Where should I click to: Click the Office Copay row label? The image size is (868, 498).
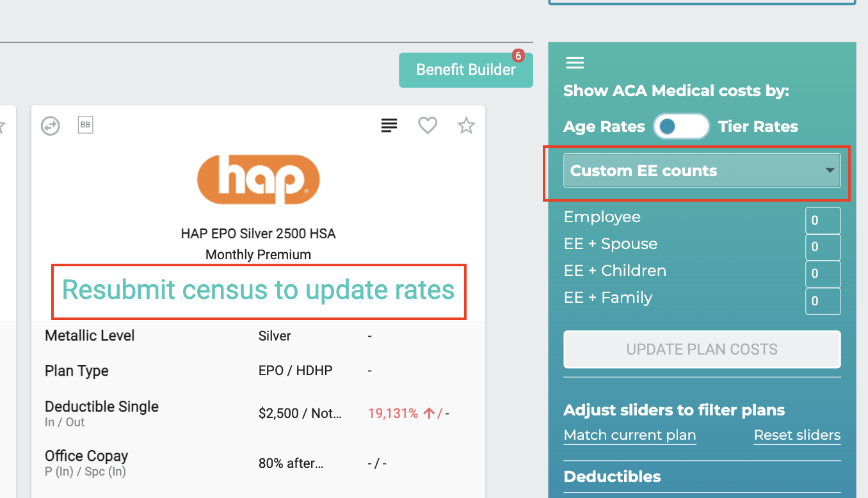coord(86,456)
